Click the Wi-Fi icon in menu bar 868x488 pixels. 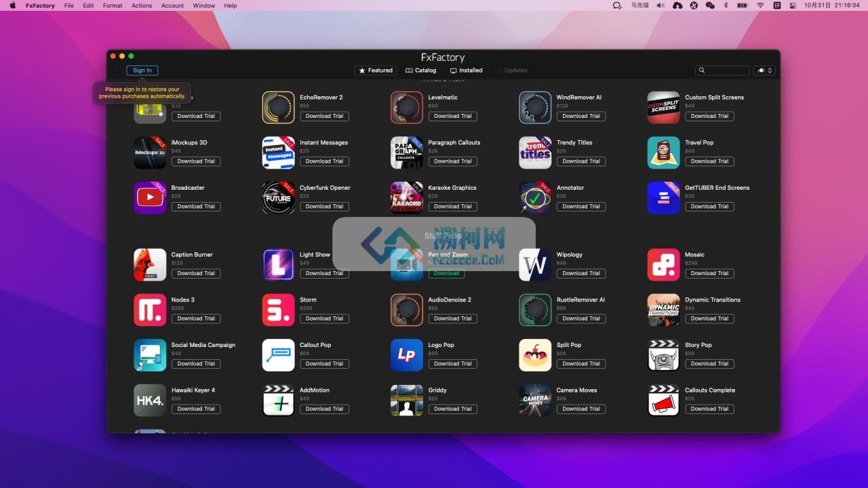pyautogui.click(x=760, y=5)
